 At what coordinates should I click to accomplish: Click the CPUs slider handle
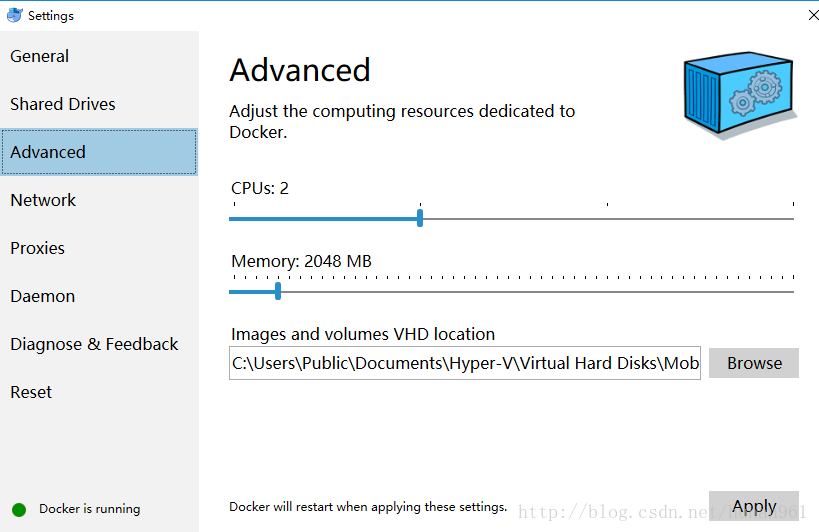coord(420,218)
